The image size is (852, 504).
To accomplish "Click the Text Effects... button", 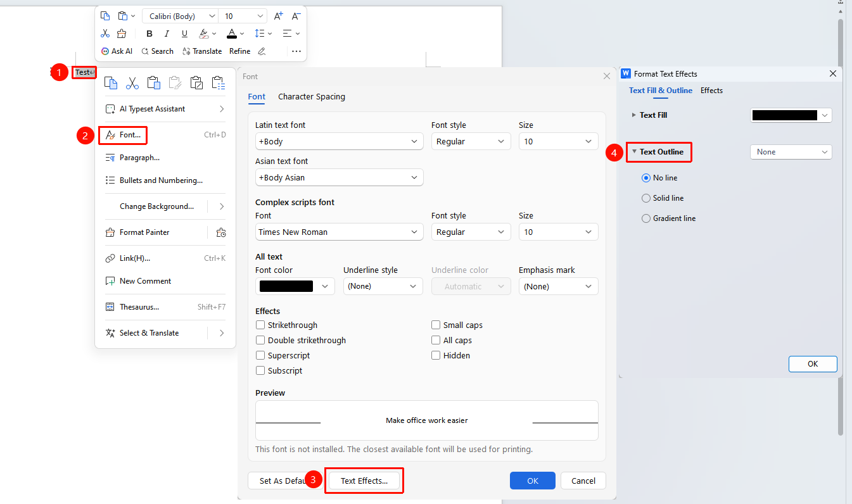I will 364,481.
